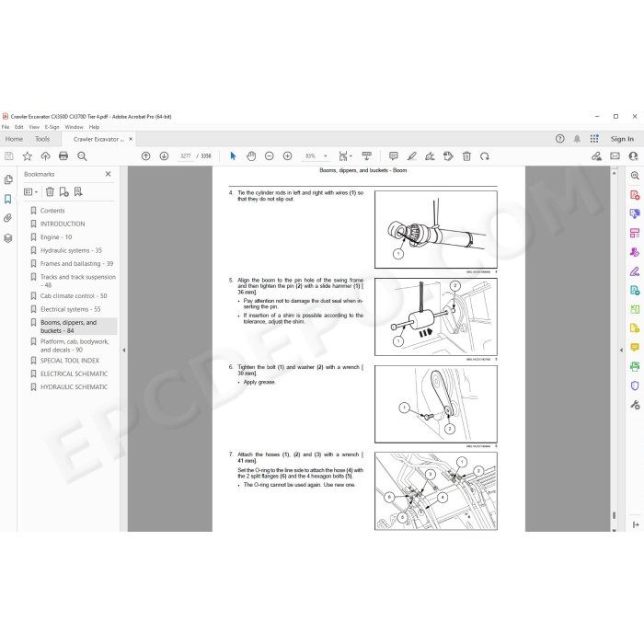Open Create PDF tool in right pane

635,195
